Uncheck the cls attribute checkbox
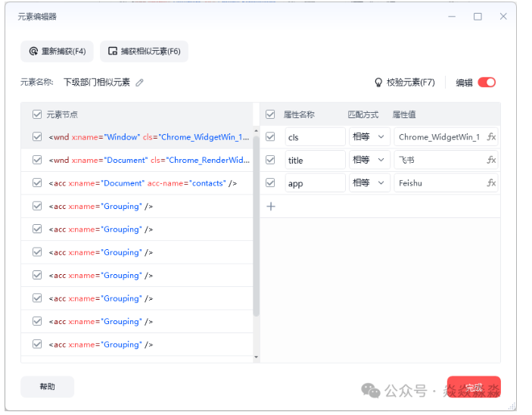The width and height of the screenshot is (532, 415). (270, 137)
